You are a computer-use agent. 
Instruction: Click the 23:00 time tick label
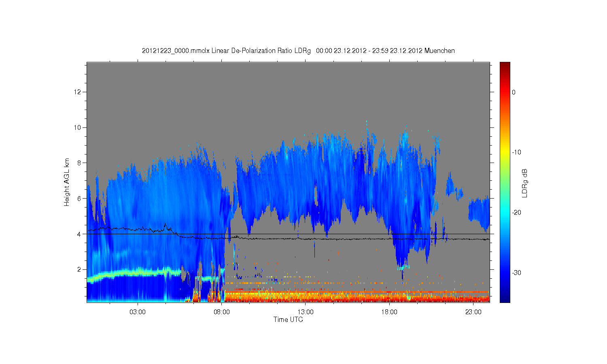point(473,312)
